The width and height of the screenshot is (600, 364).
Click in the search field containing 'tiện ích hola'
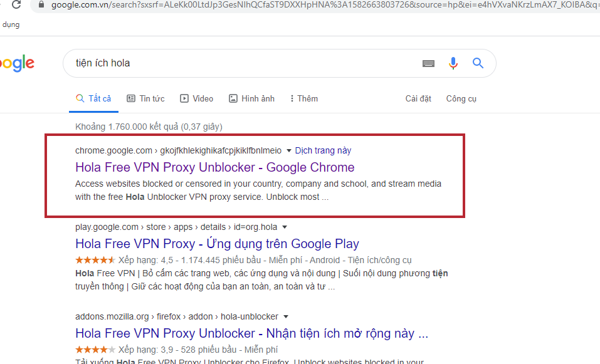(245, 63)
